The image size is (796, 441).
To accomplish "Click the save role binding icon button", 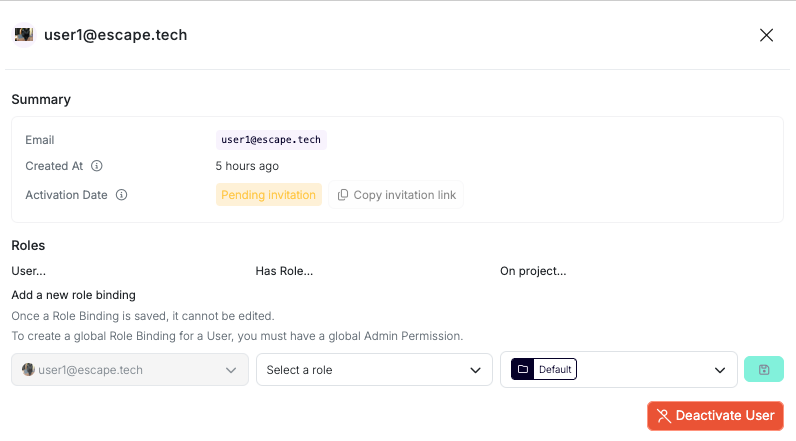I will tap(764, 370).
